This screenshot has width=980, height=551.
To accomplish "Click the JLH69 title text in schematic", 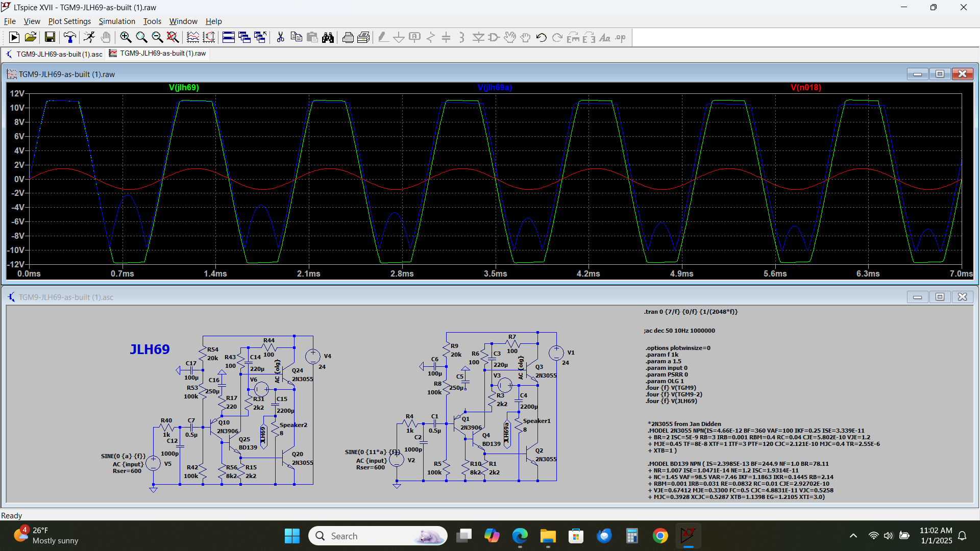I will [x=150, y=349].
